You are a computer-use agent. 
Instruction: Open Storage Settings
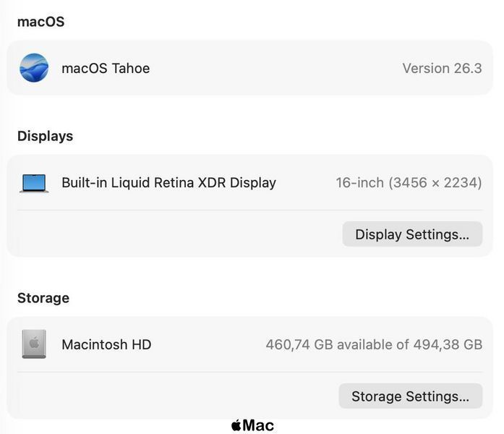[411, 396]
